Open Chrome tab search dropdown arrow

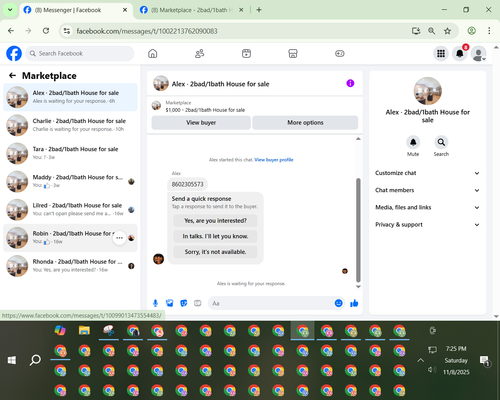pos(10,10)
